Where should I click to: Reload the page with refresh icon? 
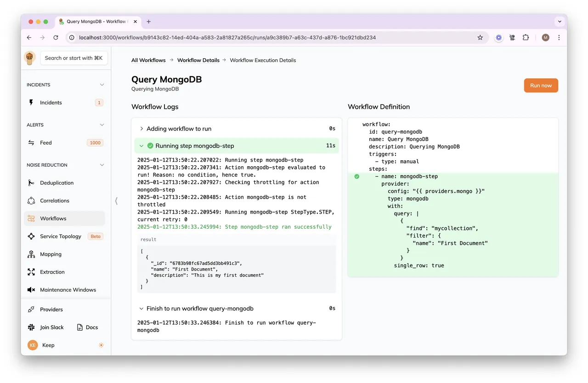(x=56, y=38)
